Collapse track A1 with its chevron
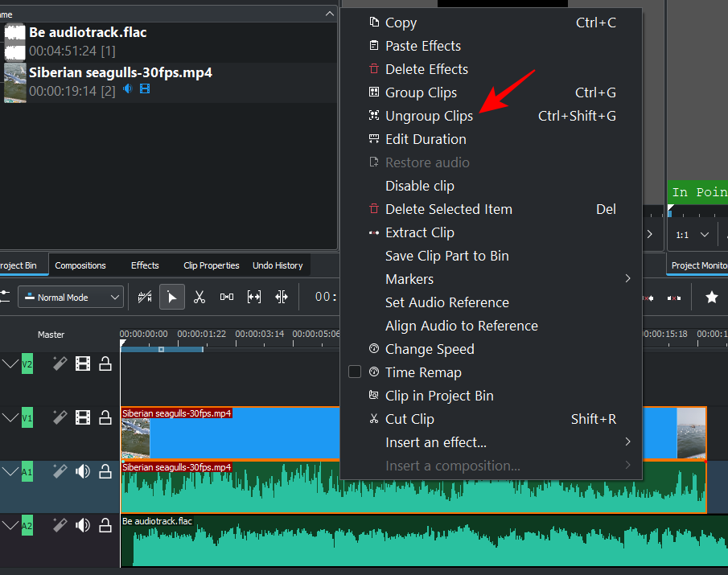The height and width of the screenshot is (575, 728). tap(10, 472)
